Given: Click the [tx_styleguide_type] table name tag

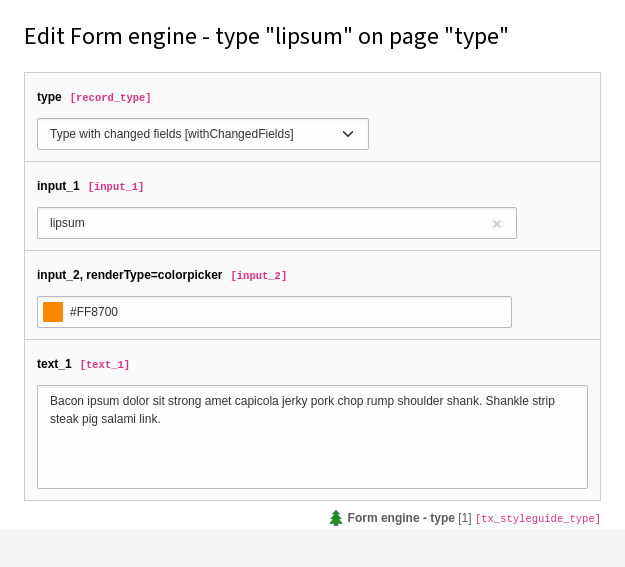Looking at the screenshot, I should tap(538, 518).
